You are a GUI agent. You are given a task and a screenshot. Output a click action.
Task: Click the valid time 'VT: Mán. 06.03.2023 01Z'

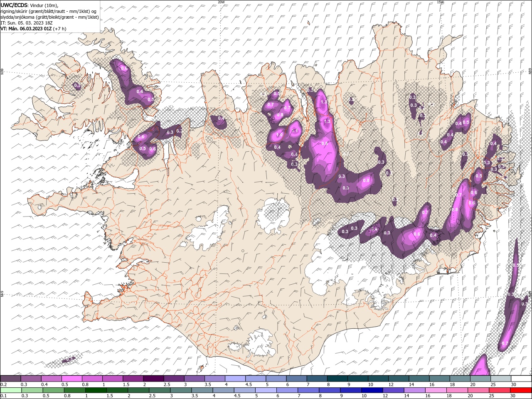pyautogui.click(x=26, y=29)
